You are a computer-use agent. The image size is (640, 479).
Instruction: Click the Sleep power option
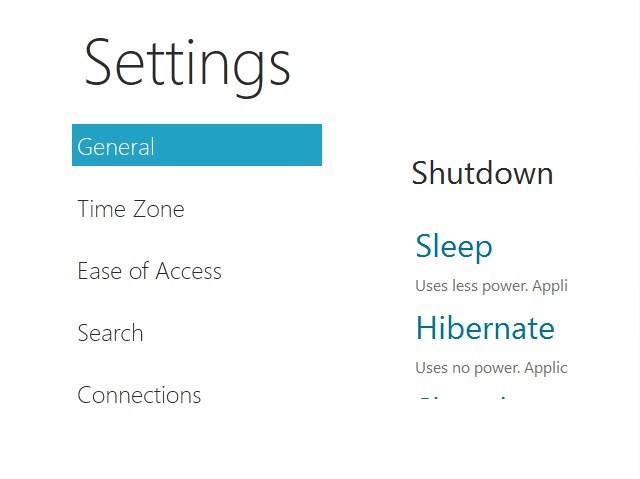(454, 247)
